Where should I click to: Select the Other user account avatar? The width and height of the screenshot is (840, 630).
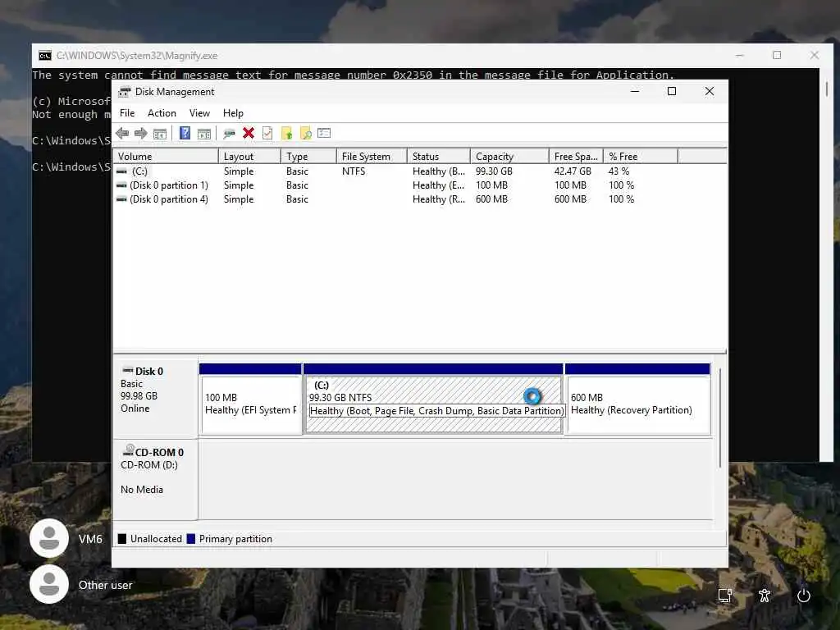pyautogui.click(x=49, y=584)
